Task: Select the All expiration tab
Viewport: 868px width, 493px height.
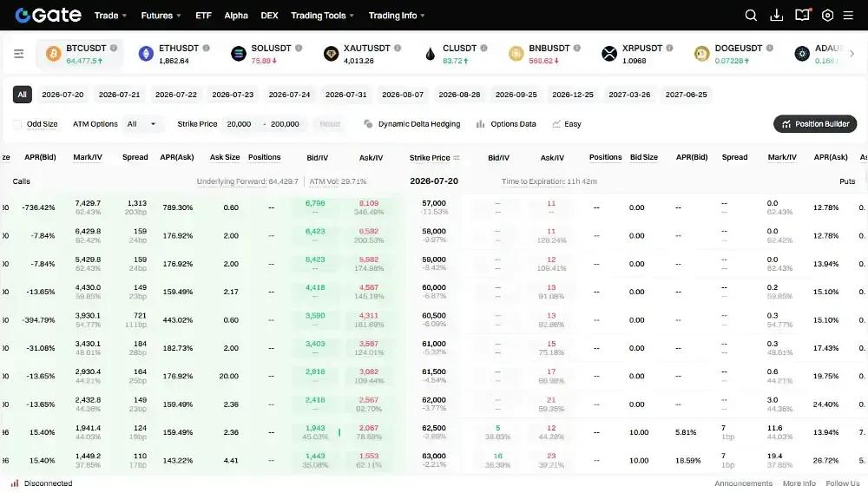Action: click(23, 95)
